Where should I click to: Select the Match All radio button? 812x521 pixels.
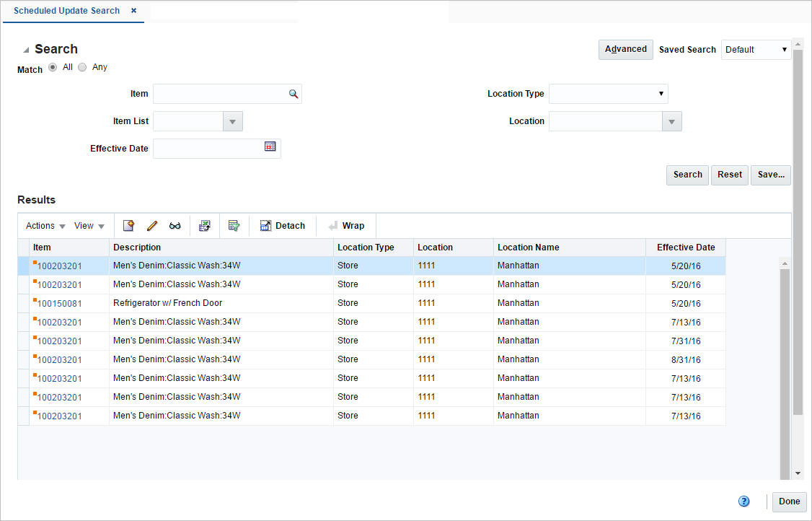pyautogui.click(x=53, y=66)
